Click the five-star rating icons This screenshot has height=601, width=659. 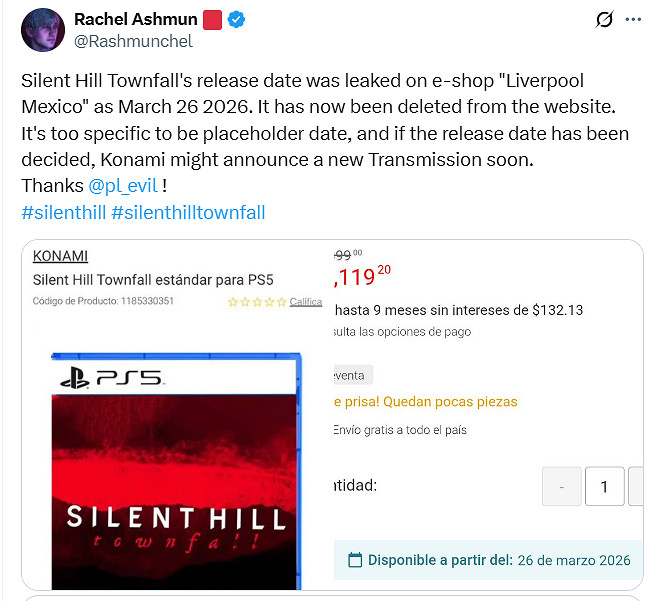pyautogui.click(x=257, y=301)
